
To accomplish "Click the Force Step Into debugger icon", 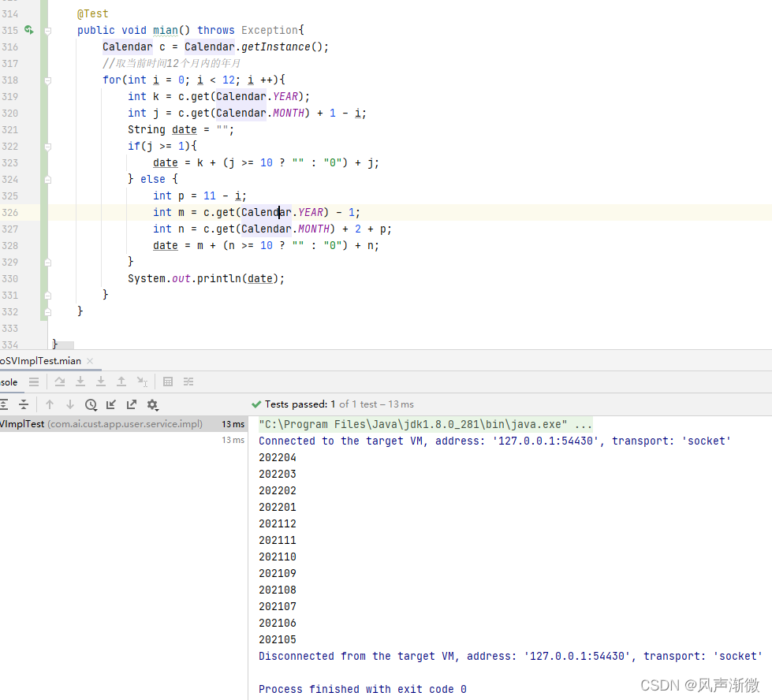I will tap(101, 382).
